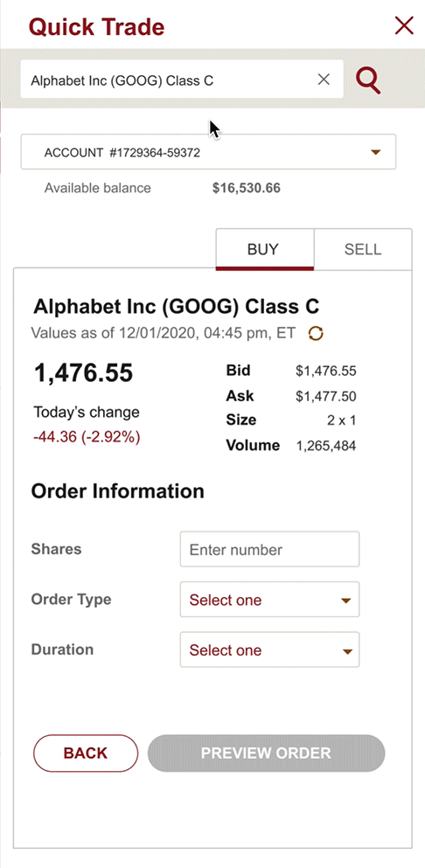This screenshot has height=868, width=425.
Task: Clear the Alphabet Inc search text
Action: (x=324, y=80)
